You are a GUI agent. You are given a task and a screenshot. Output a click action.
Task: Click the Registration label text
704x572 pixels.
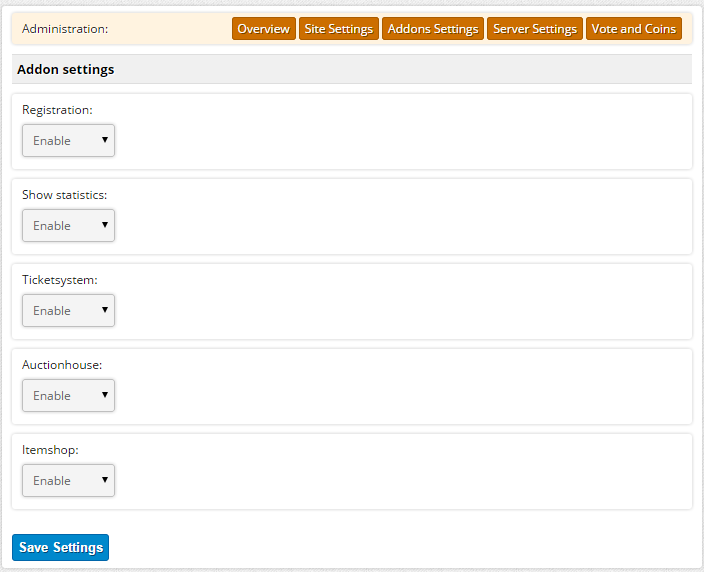tap(57, 110)
